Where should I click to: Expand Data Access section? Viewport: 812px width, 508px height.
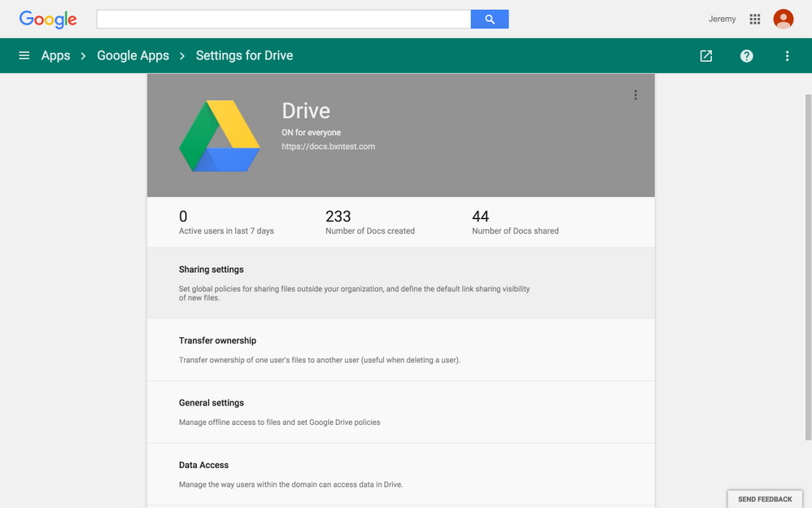pyautogui.click(x=401, y=475)
